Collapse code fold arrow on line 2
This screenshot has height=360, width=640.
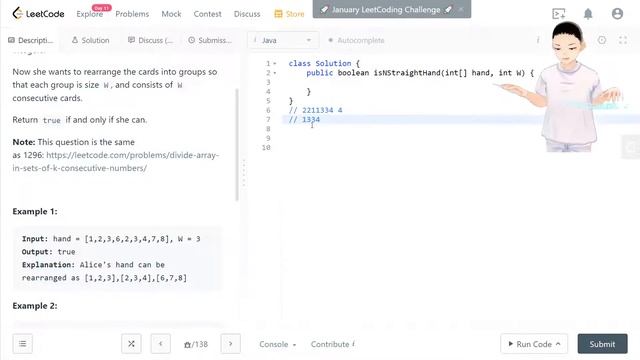(275, 73)
